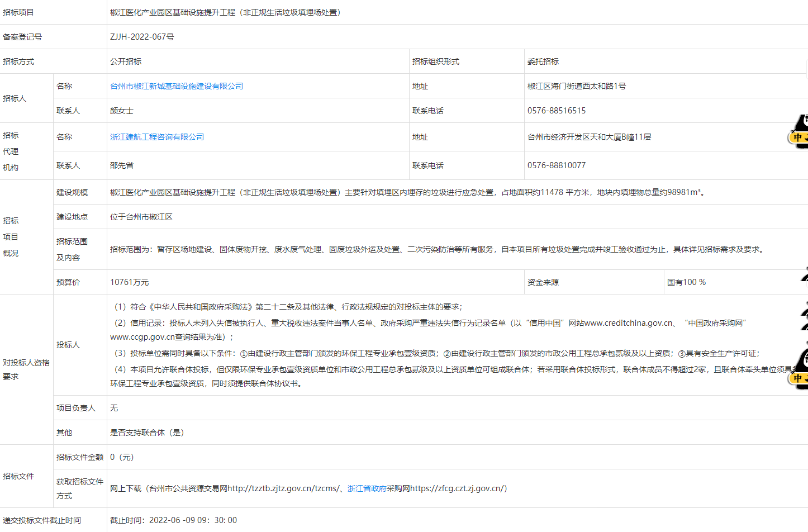Click the contact name 邵先省

pos(121,165)
